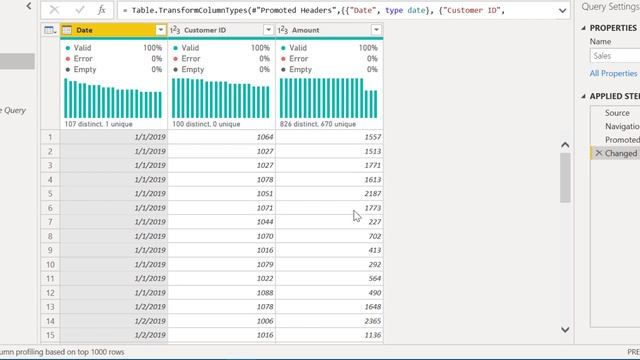Select the Source applied step
This screenshot has height=360, width=640.
[x=616, y=113]
